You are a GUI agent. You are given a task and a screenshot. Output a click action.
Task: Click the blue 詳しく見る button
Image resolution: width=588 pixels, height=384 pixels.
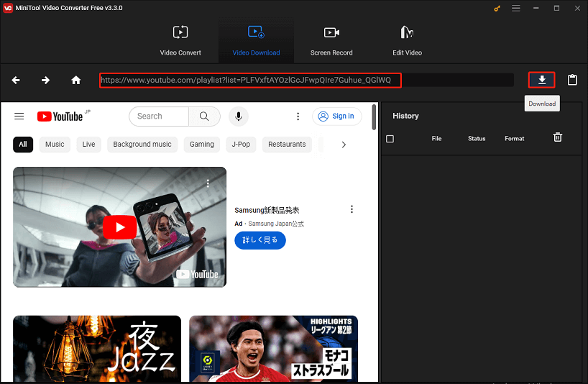point(260,240)
